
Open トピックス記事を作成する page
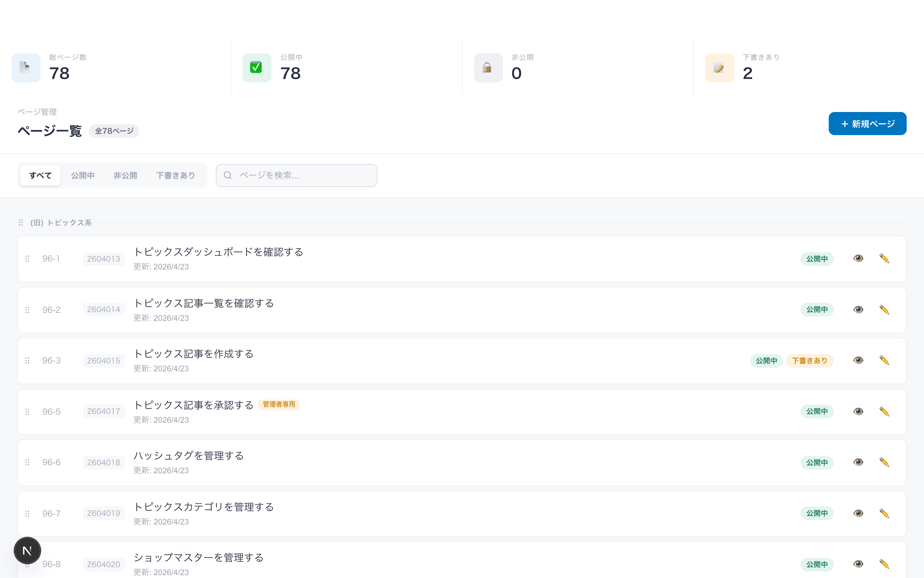click(193, 354)
